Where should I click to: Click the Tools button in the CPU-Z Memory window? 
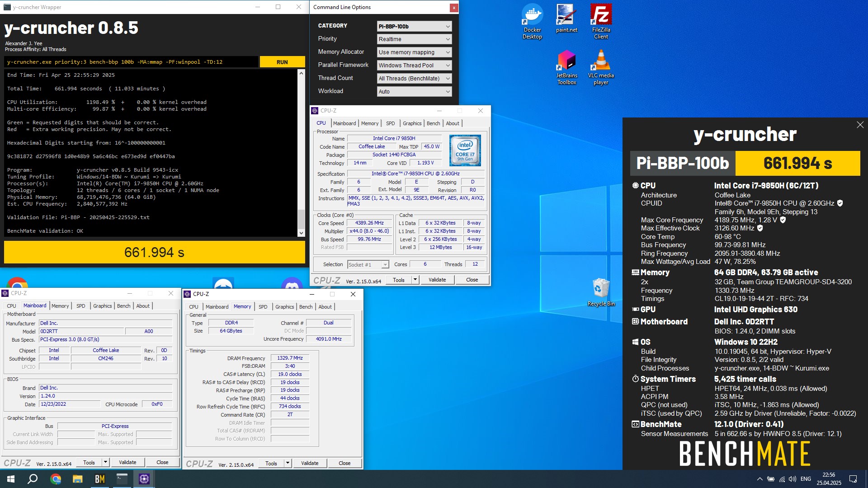tap(271, 463)
